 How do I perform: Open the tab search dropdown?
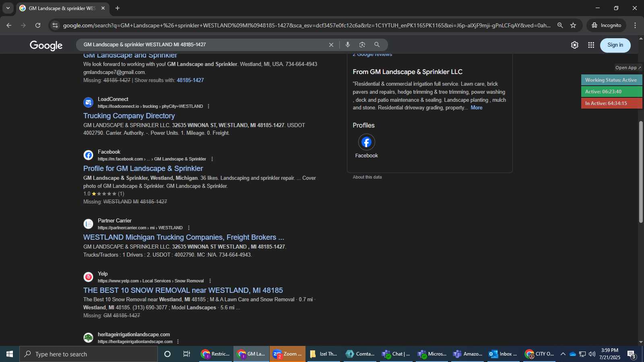click(x=8, y=8)
